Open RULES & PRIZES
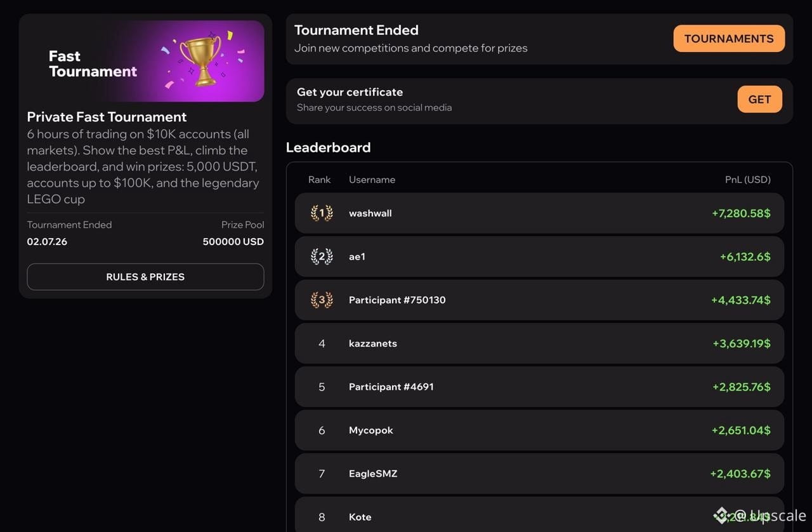The image size is (812, 532). 145,277
